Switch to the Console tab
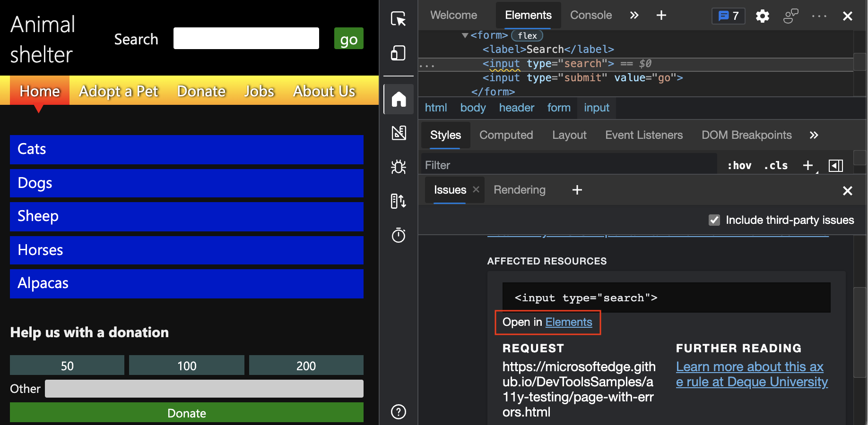This screenshot has width=868, height=425. coord(590,15)
